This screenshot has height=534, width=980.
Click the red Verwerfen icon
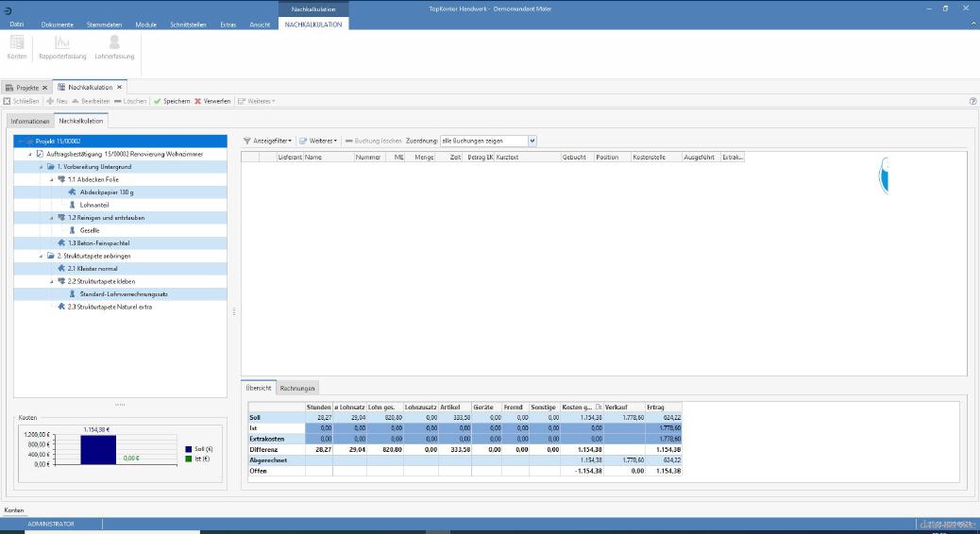point(197,101)
